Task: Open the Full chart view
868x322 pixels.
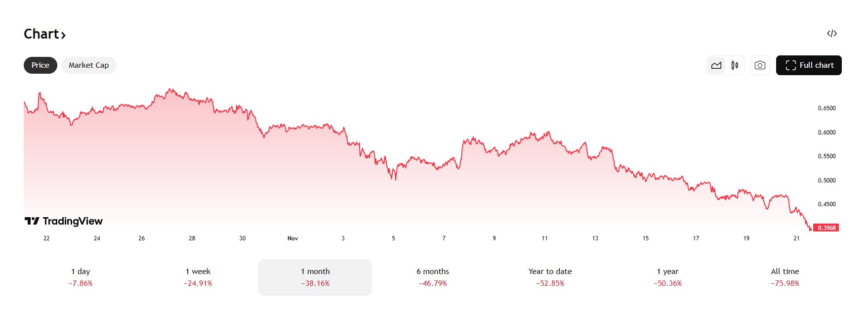Action: [x=809, y=65]
